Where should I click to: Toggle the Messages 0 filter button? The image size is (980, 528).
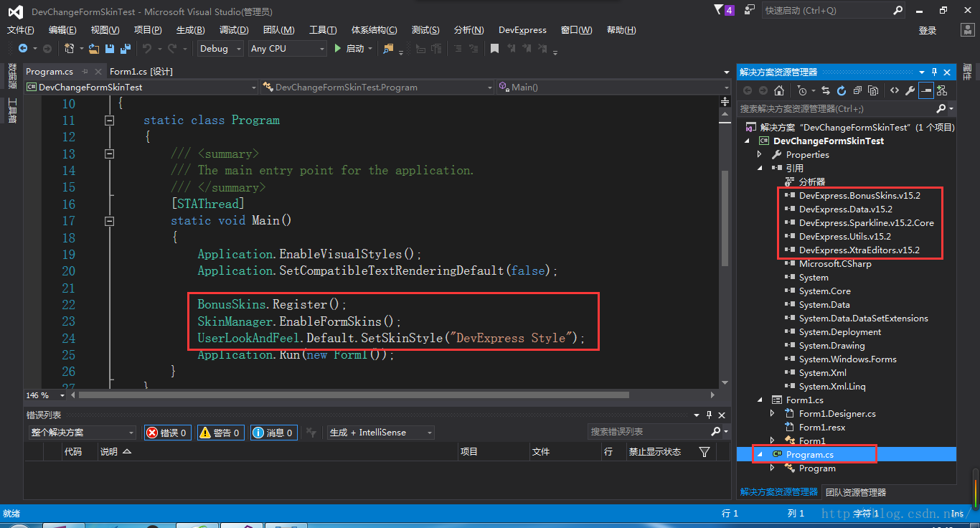[x=274, y=433]
